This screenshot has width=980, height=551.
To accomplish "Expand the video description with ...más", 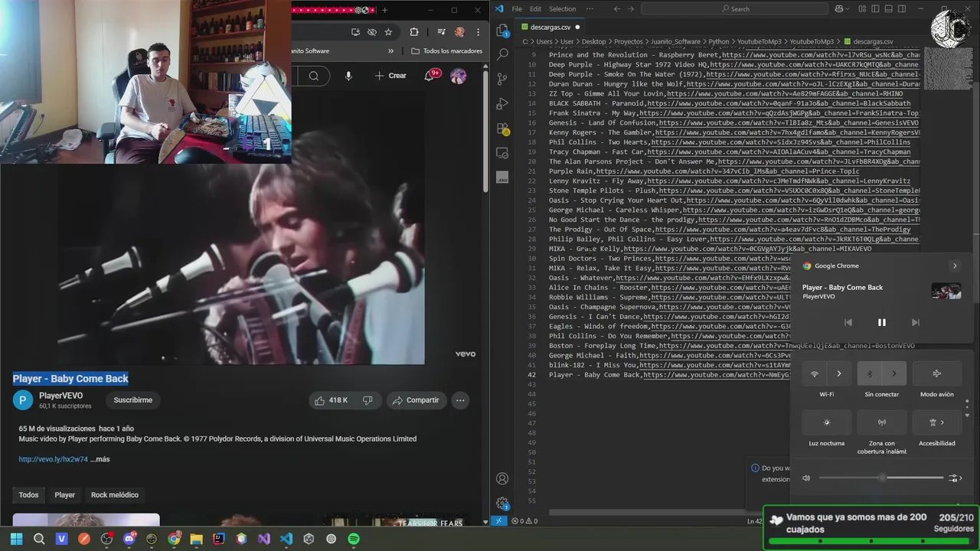I will tap(100, 459).
